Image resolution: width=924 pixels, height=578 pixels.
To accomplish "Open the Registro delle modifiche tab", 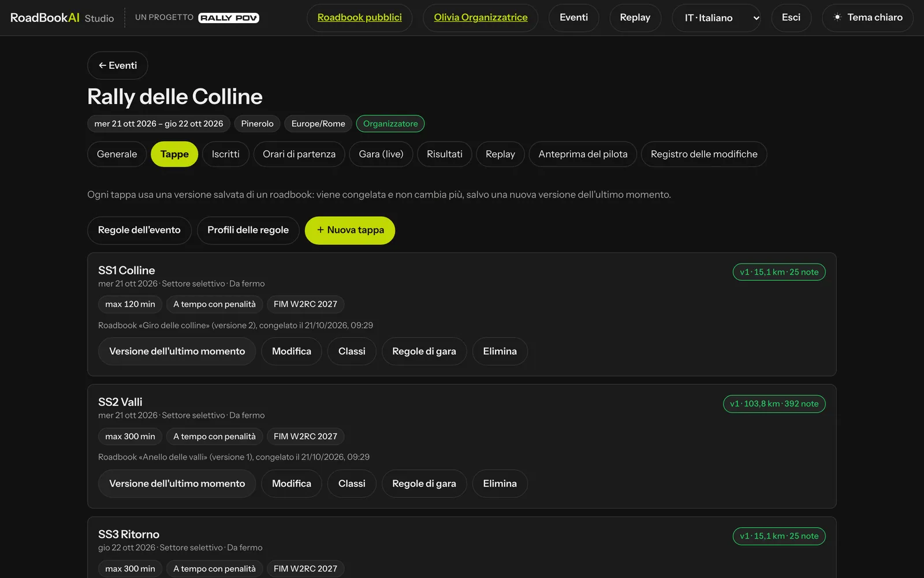I will tap(704, 154).
